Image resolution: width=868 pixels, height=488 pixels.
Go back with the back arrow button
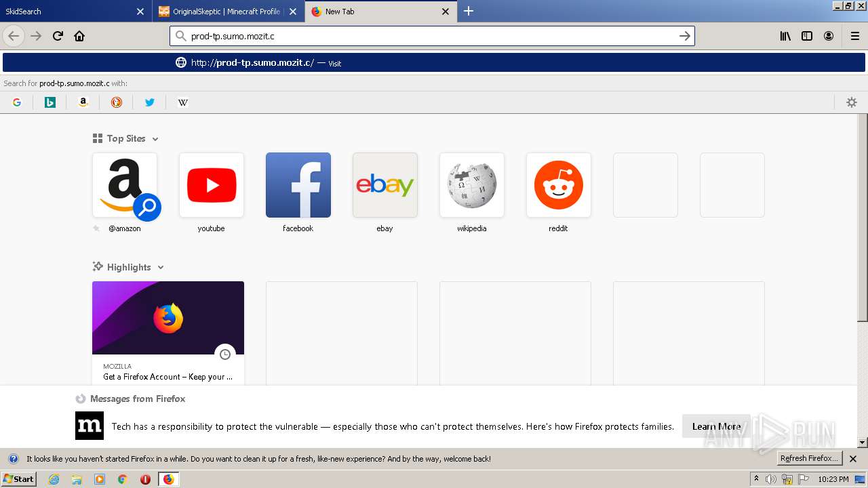(14, 36)
